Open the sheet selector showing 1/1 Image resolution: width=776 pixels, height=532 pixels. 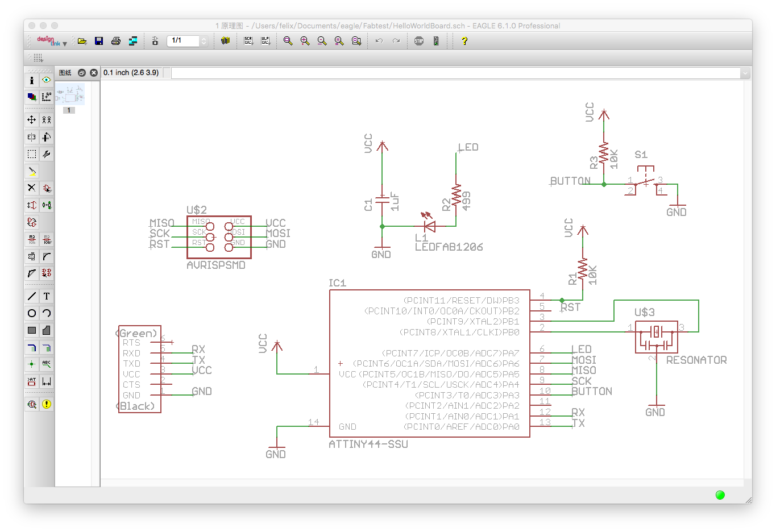pos(188,41)
